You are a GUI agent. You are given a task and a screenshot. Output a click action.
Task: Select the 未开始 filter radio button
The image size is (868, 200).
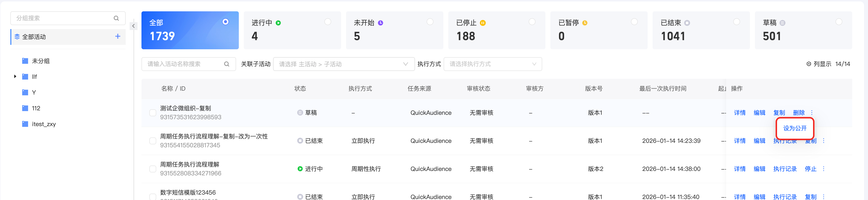(x=430, y=22)
